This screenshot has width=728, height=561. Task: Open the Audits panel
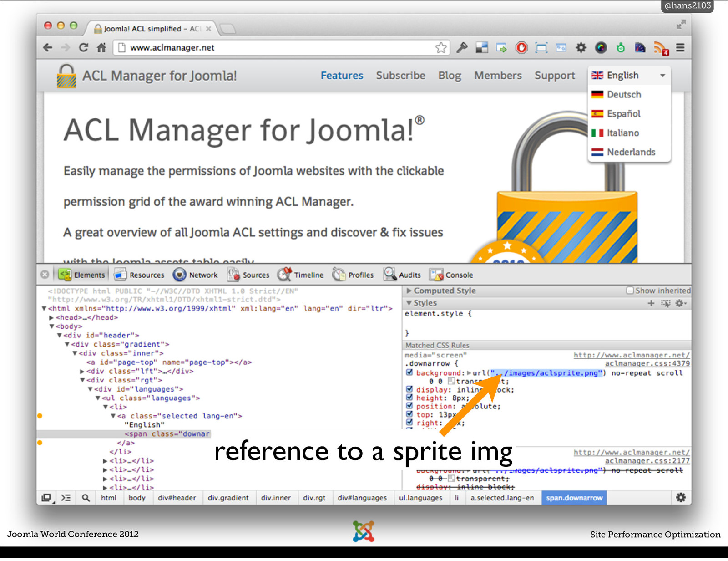pyautogui.click(x=402, y=275)
